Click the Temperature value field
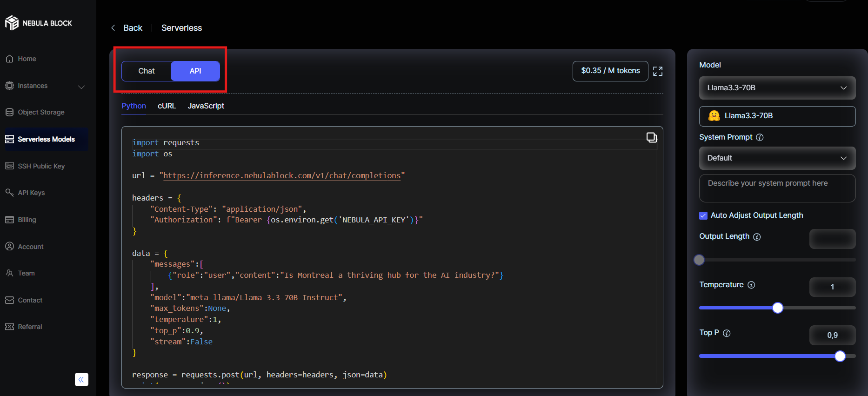 pyautogui.click(x=832, y=287)
